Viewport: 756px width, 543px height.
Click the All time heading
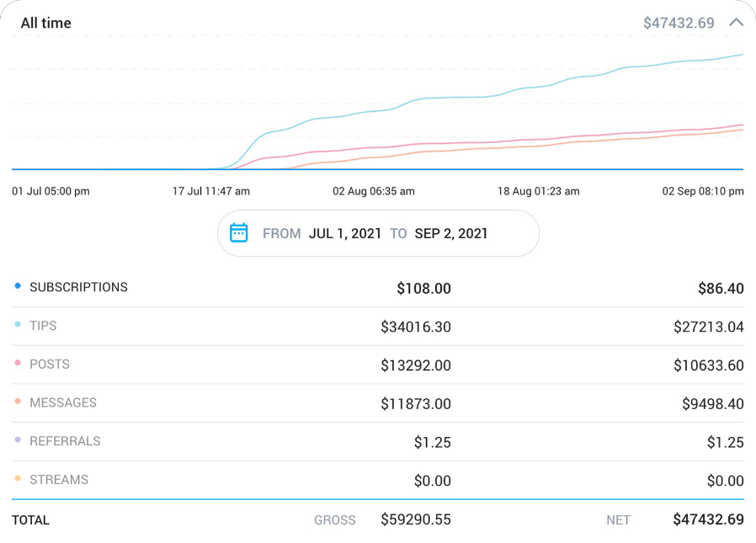[x=45, y=23]
